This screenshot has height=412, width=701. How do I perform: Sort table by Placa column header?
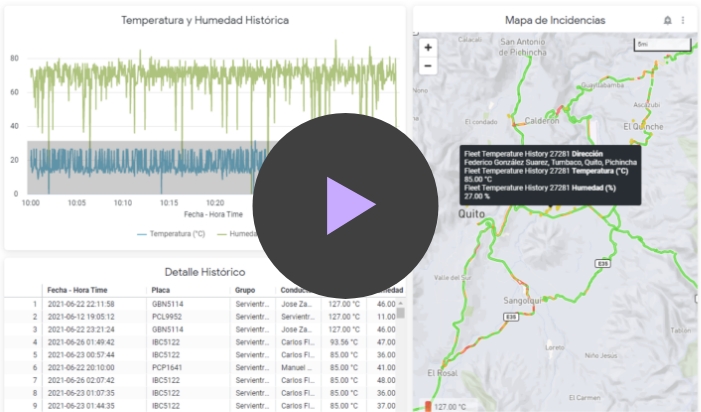(x=161, y=290)
